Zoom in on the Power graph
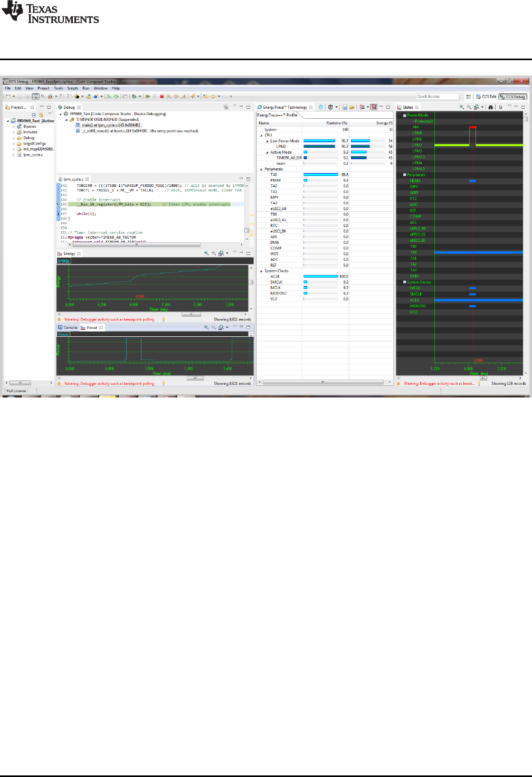The height and width of the screenshot is (777, 532). (x=206, y=327)
